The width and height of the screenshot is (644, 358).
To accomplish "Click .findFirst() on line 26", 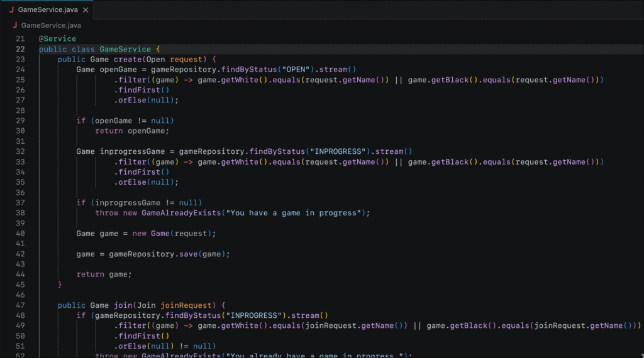I will [142, 90].
